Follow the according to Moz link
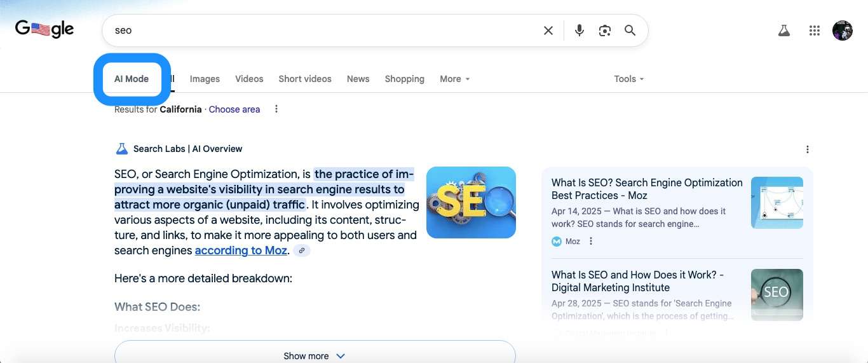Image resolution: width=868 pixels, height=363 pixels. tap(241, 250)
